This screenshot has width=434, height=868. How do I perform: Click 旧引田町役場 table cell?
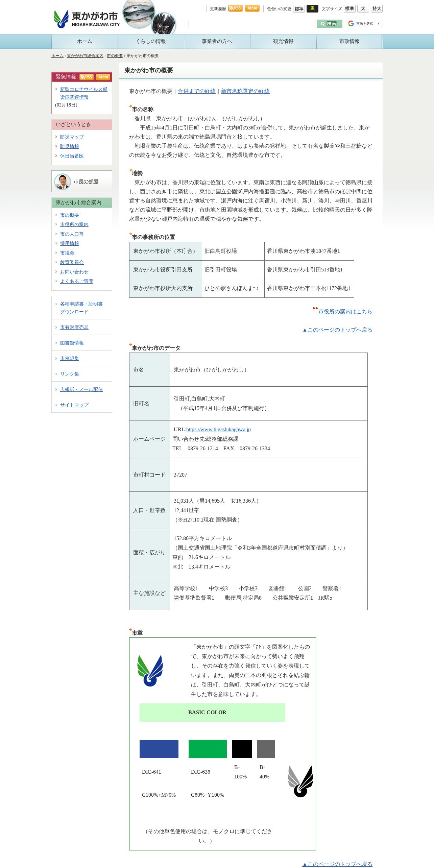tap(233, 270)
